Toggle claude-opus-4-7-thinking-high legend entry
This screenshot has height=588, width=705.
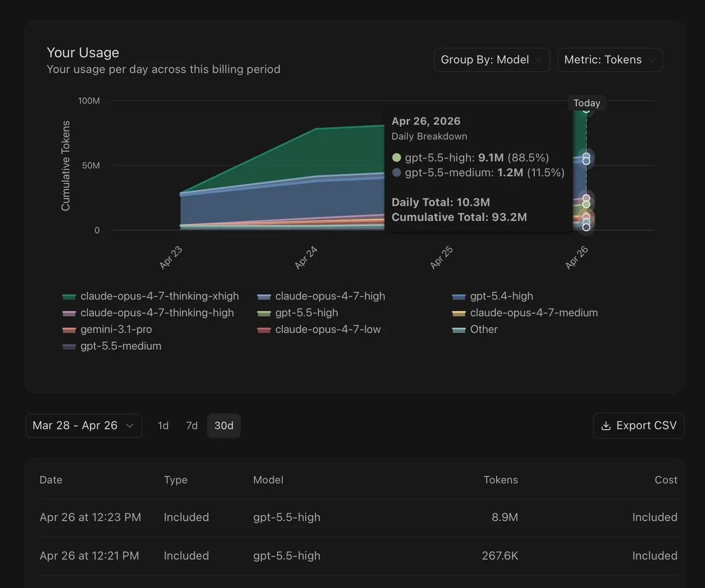point(148,313)
